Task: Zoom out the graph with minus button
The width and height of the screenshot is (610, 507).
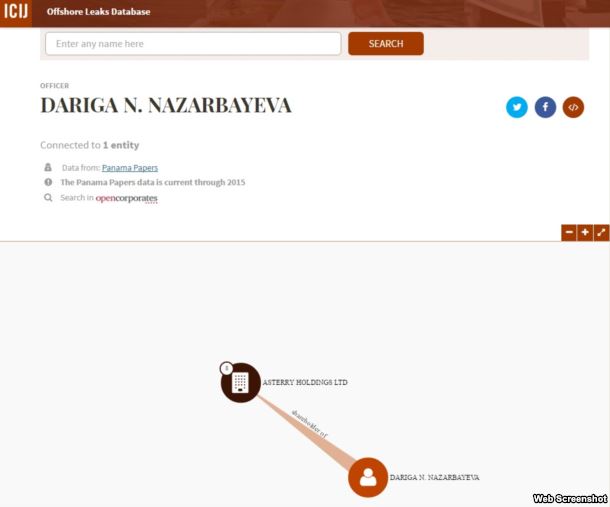Action: [x=569, y=233]
